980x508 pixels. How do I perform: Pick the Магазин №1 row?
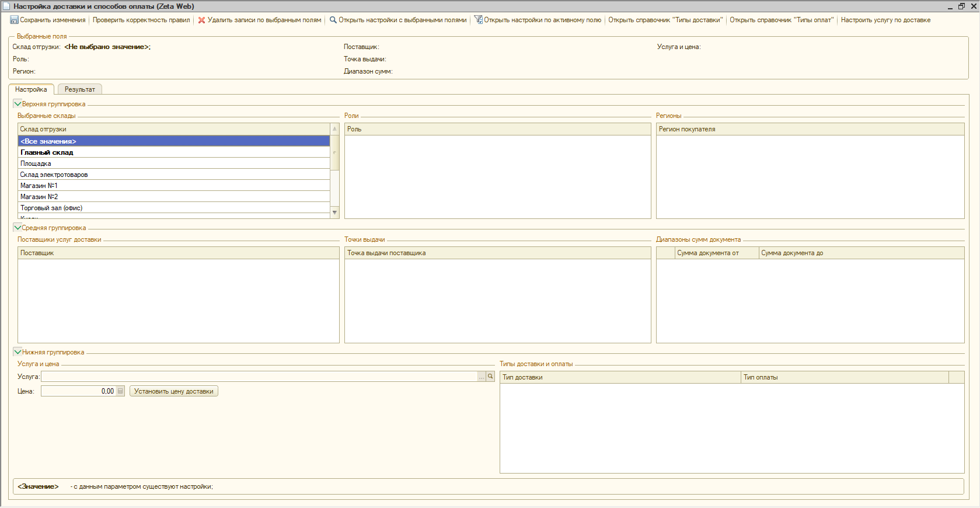coord(174,186)
